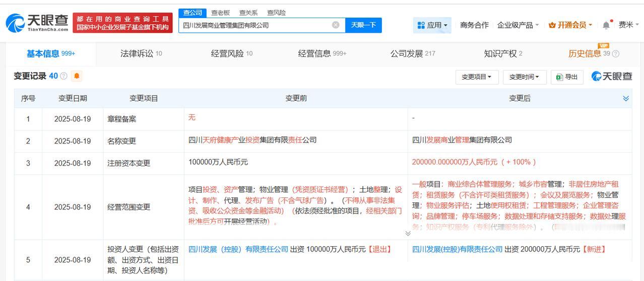Switch to the 经营风险 tab
Viewport: 644px width, 281px height.
point(232,54)
